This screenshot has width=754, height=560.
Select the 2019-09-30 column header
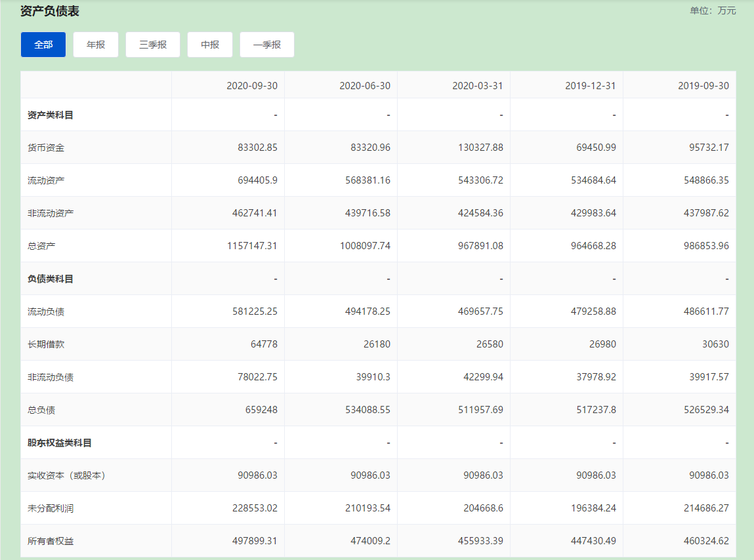[x=703, y=86]
